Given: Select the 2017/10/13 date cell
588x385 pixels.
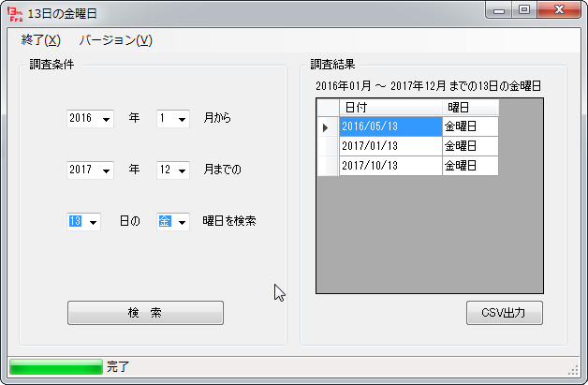Looking at the screenshot, I should pos(390,166).
